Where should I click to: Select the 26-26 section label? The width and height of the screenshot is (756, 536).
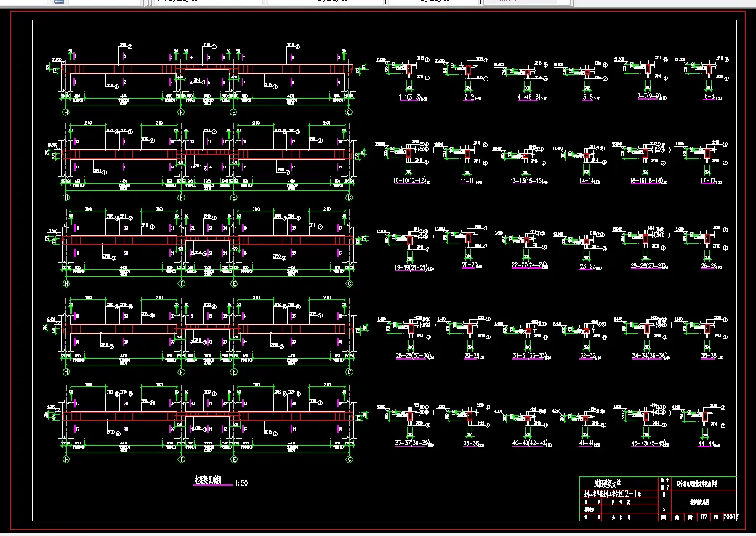click(709, 265)
